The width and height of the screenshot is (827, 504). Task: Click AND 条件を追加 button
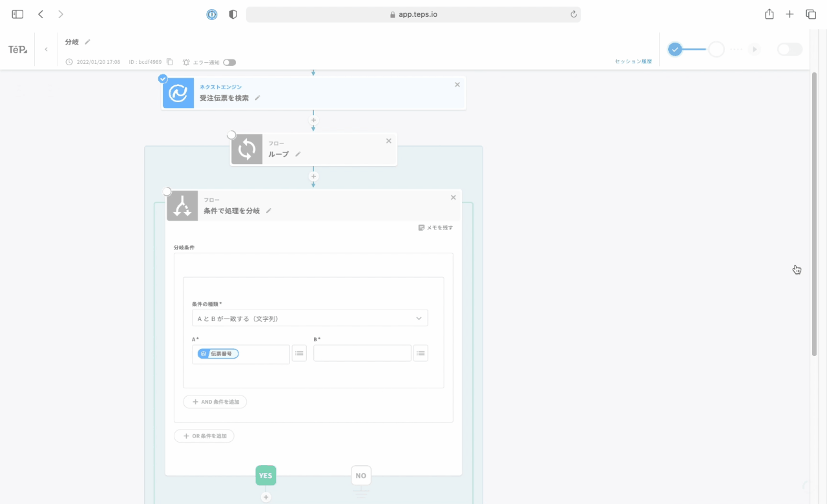pos(215,402)
